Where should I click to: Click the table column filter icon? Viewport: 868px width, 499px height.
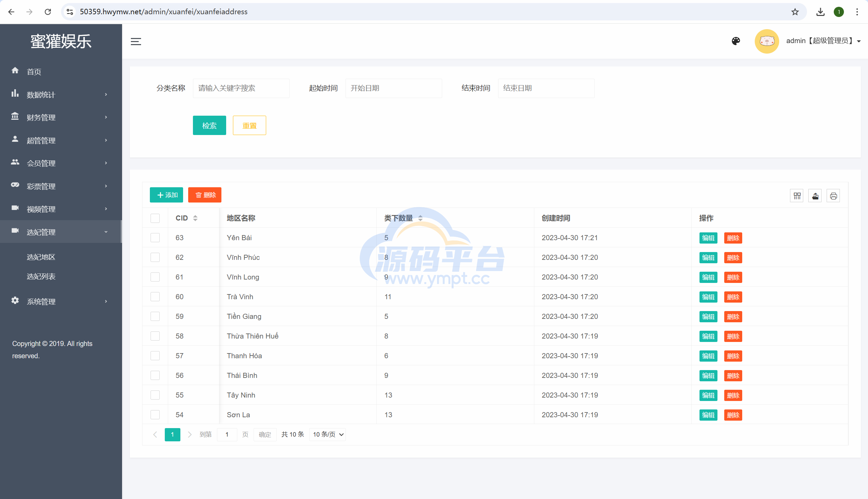[797, 196]
